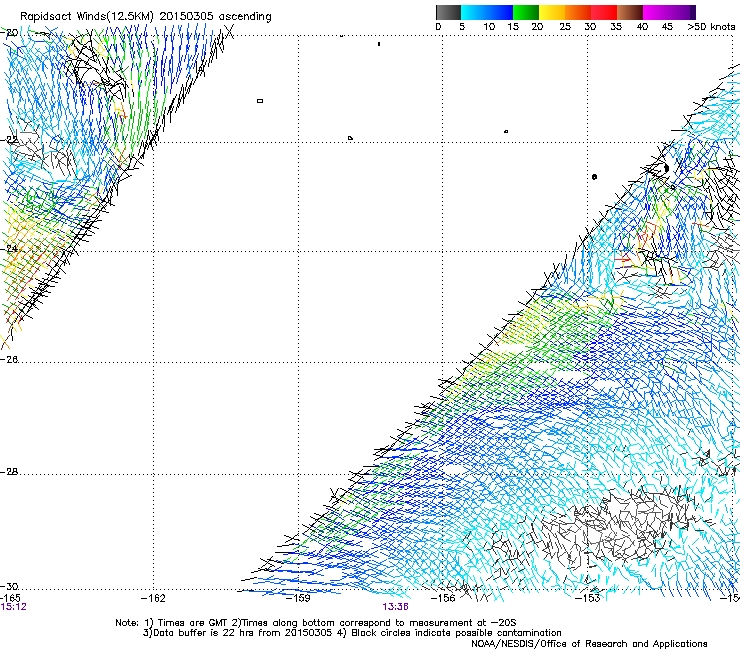Click the green 15-20 knots legend swatch
740x650 pixels.
(x=526, y=12)
